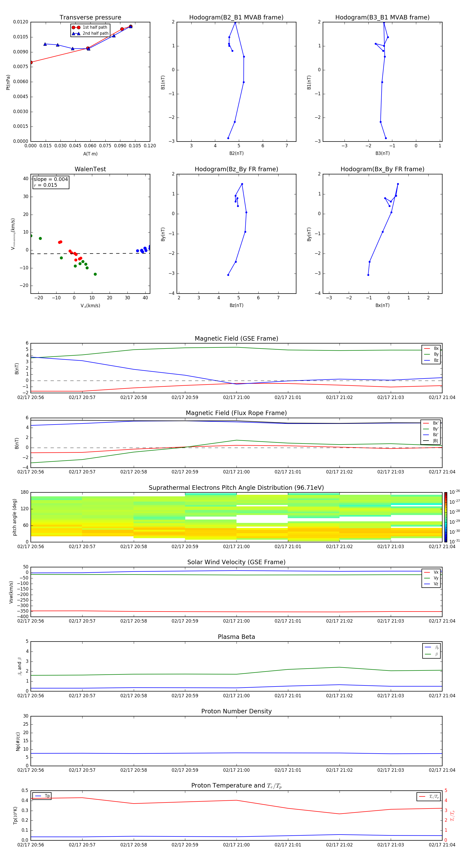Click the '10^-26' colorbar label

[x=455, y=492]
